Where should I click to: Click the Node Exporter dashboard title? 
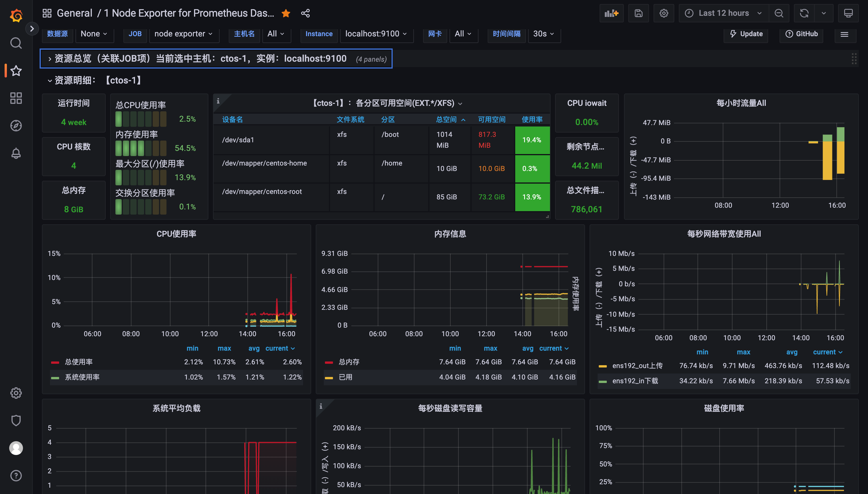click(189, 13)
